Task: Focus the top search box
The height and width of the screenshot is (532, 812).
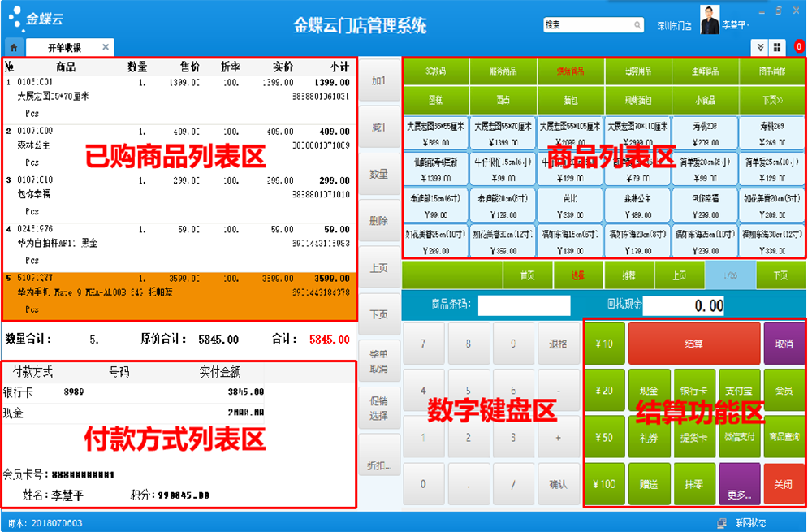Action: [x=593, y=25]
